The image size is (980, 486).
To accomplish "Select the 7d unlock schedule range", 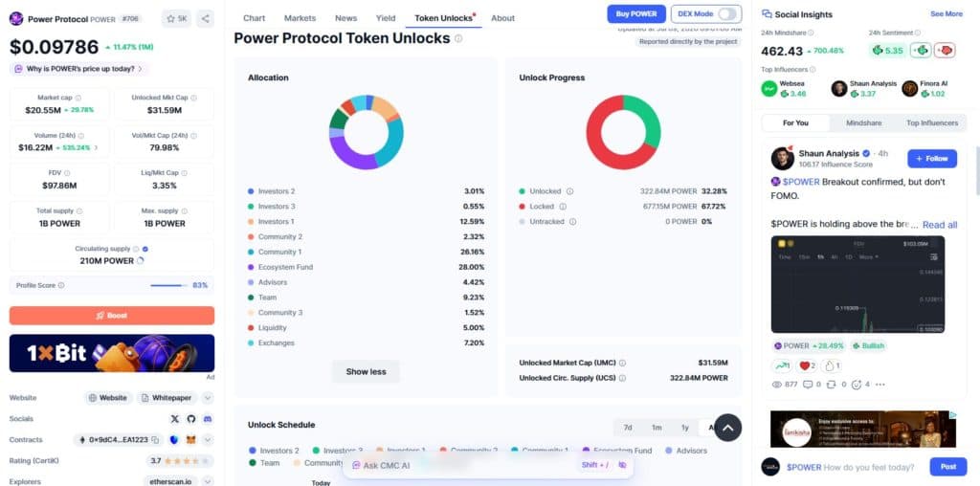I will 628,428.
